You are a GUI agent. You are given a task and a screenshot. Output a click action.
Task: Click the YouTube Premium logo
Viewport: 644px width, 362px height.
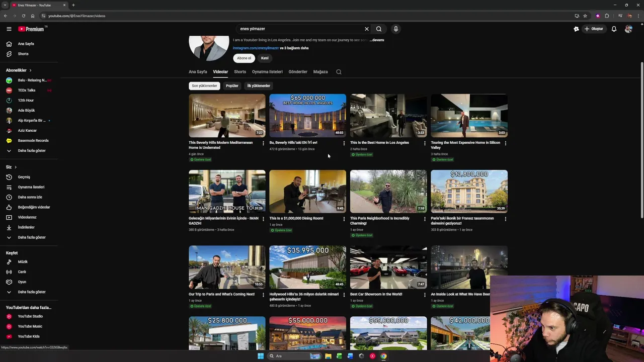click(32, 29)
